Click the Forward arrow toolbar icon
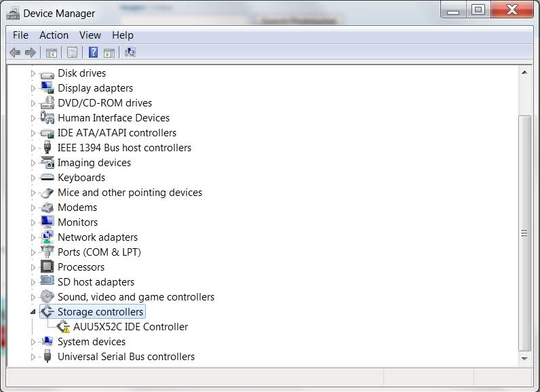The width and height of the screenshot is (540, 392). tap(30, 52)
